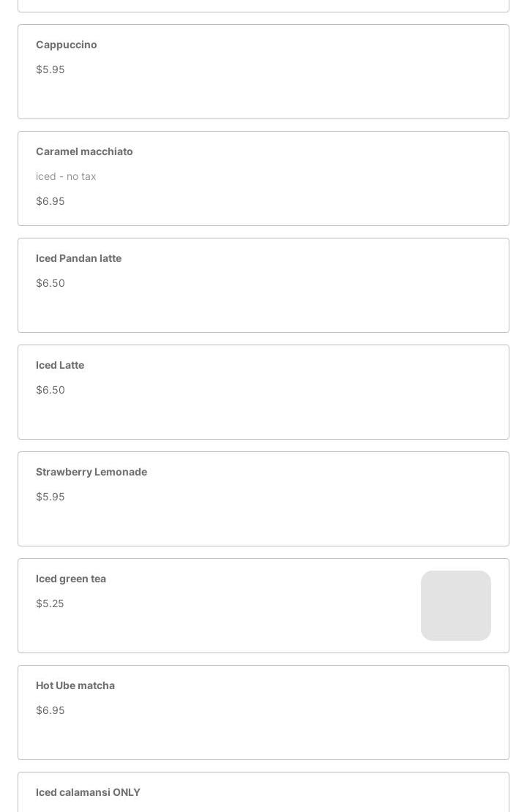Open the Strawberry Lemonade item

click(x=91, y=472)
